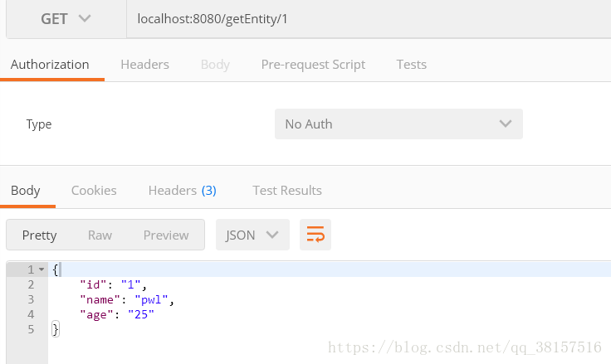Open the Pre-request Script tab
Viewport: 611px width, 364px height.
click(x=313, y=64)
